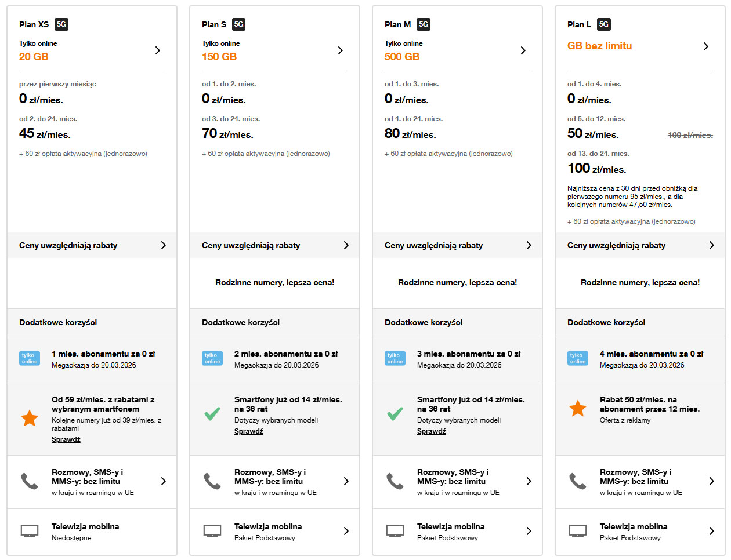
Task: Expand 'Ceny uwzględniają rabaty' in Plan L
Action: (711, 245)
